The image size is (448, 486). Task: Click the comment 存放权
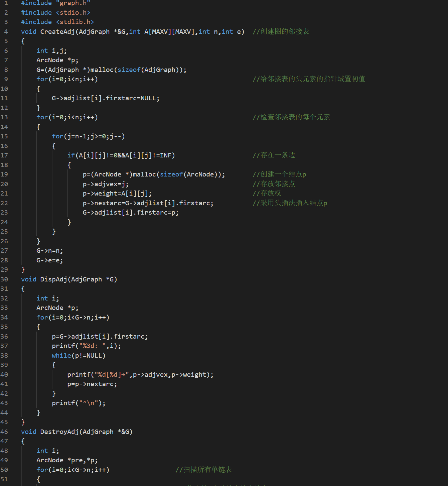267,193
